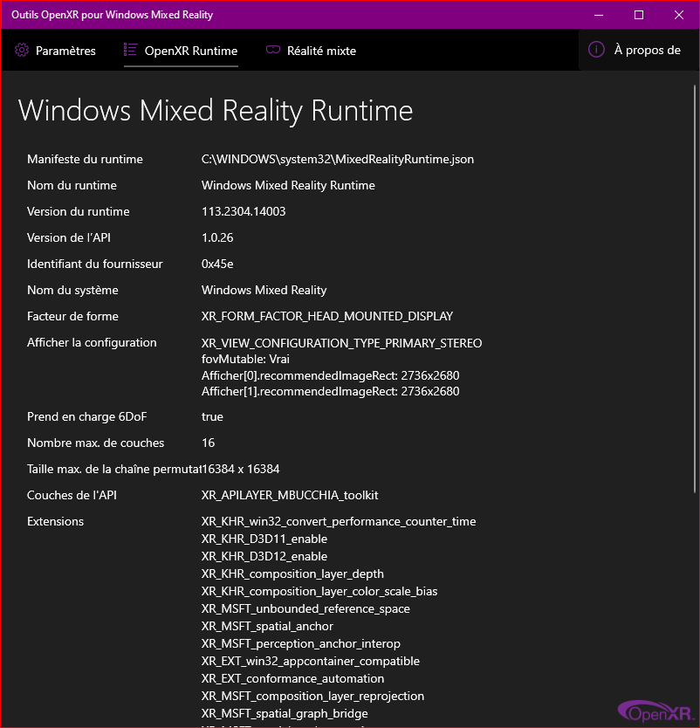The width and height of the screenshot is (700, 728).
Task: Click the Prend en charge 6DoF label
Action: (86, 417)
